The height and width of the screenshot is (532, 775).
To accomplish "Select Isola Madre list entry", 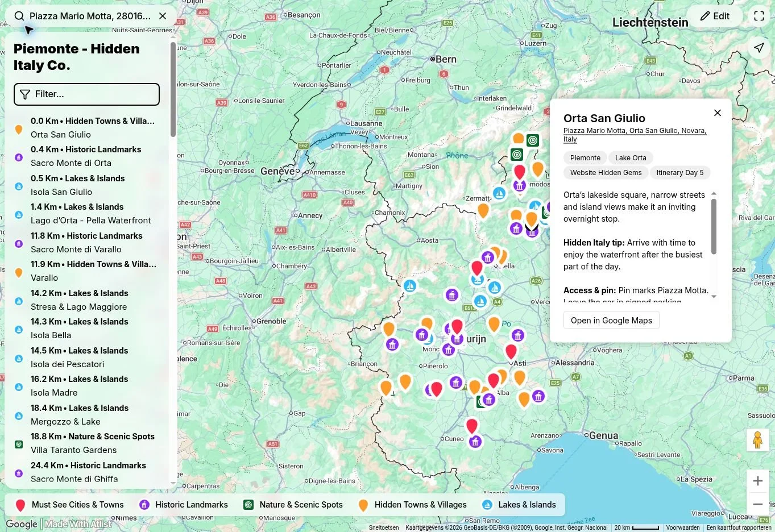I will click(86, 386).
